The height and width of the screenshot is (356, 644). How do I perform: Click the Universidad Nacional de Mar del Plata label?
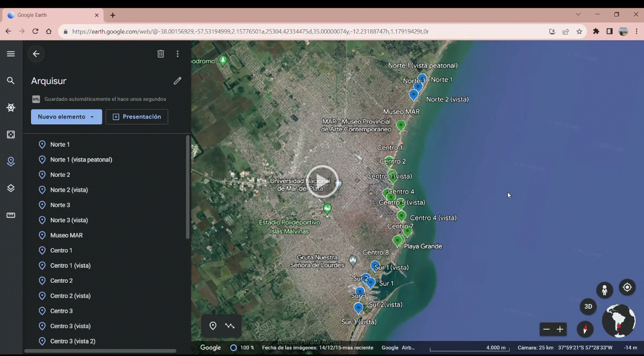tap(300, 185)
